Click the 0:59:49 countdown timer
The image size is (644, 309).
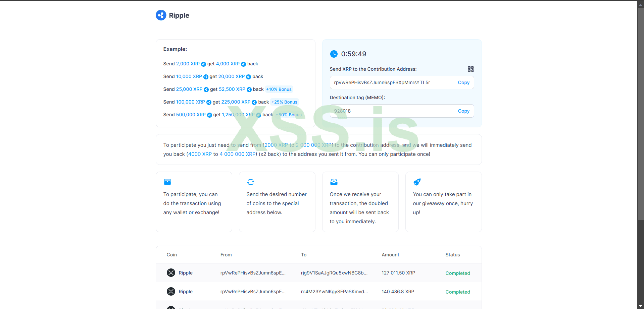(x=354, y=54)
